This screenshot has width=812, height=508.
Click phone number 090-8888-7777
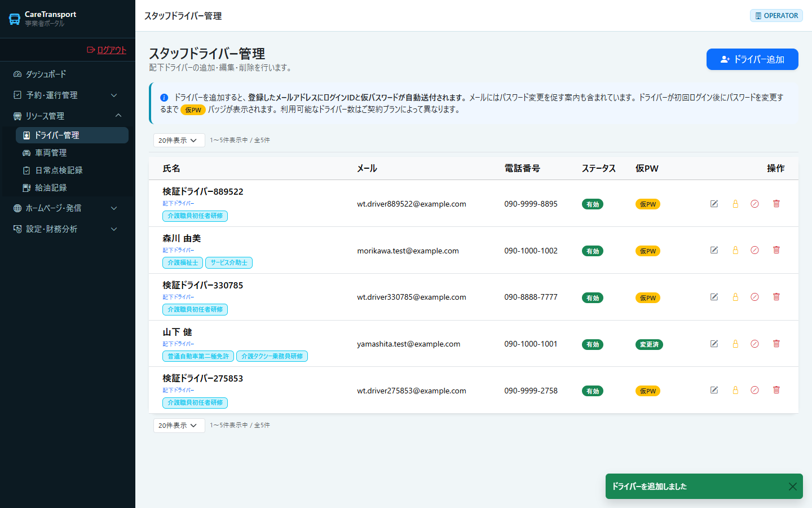531,297
